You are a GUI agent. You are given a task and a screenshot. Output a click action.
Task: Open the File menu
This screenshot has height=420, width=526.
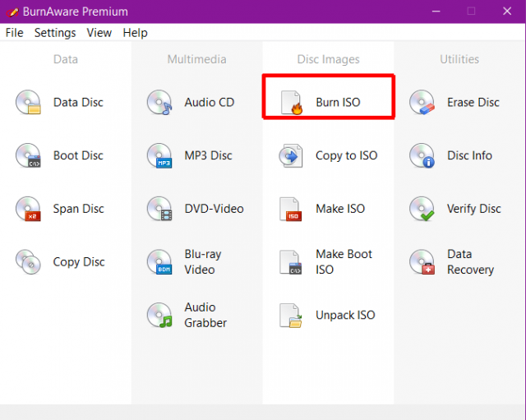(15, 33)
